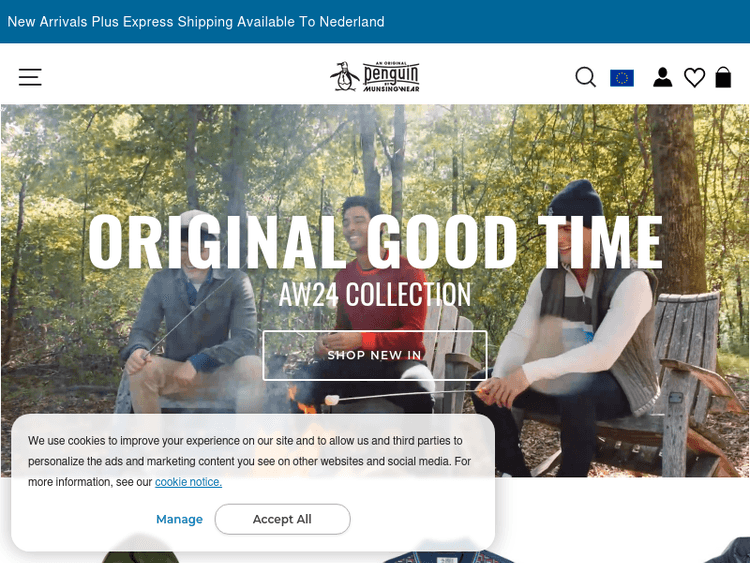This screenshot has width=750, height=563.
Task: Open the account profile icon
Action: (x=662, y=77)
